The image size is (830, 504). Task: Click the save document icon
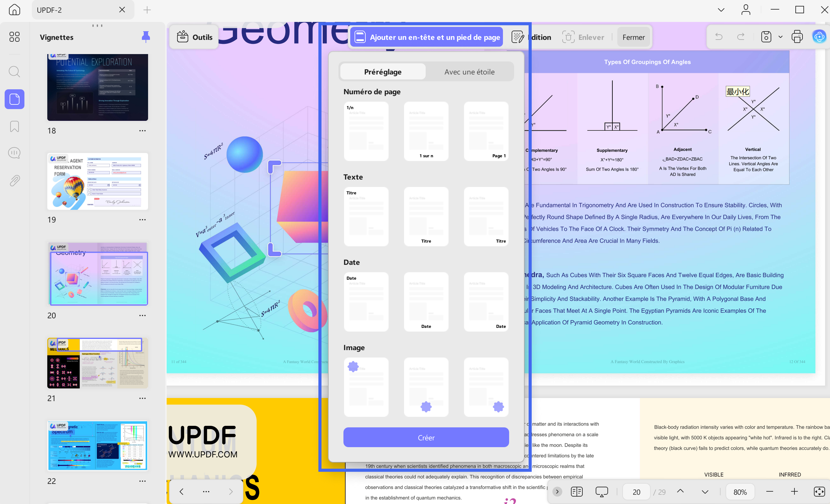tap(766, 37)
